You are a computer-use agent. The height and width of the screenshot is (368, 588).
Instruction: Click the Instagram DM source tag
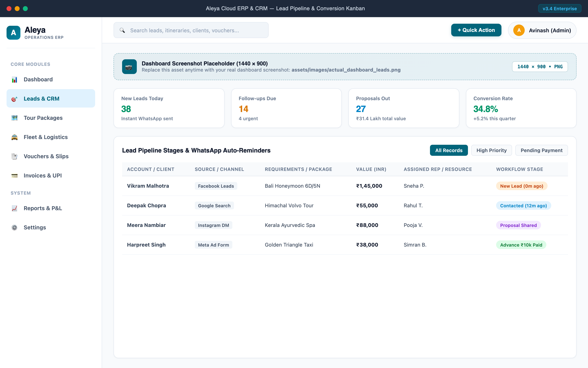point(213,225)
